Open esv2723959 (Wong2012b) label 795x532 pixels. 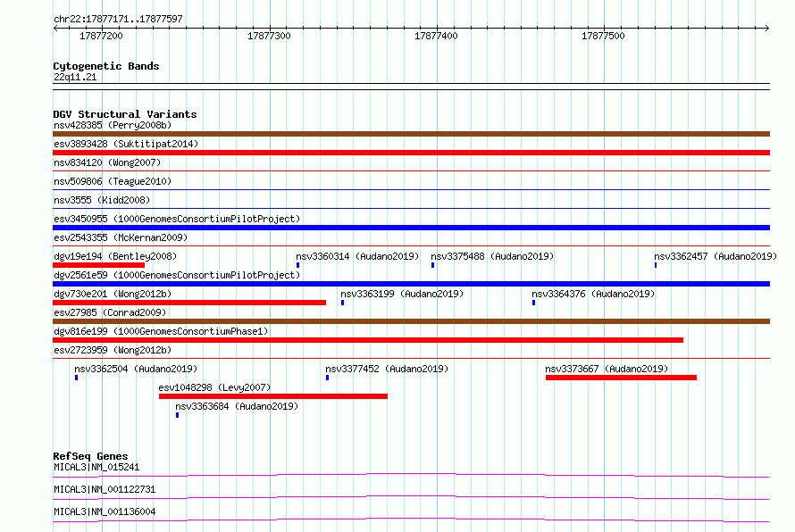(x=113, y=350)
